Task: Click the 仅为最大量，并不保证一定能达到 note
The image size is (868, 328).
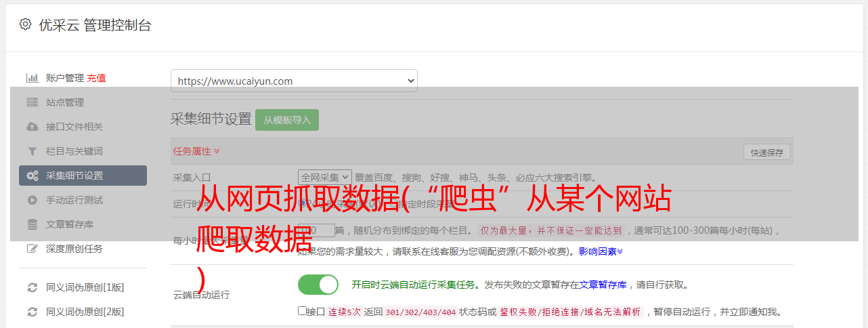Action: pos(552,230)
